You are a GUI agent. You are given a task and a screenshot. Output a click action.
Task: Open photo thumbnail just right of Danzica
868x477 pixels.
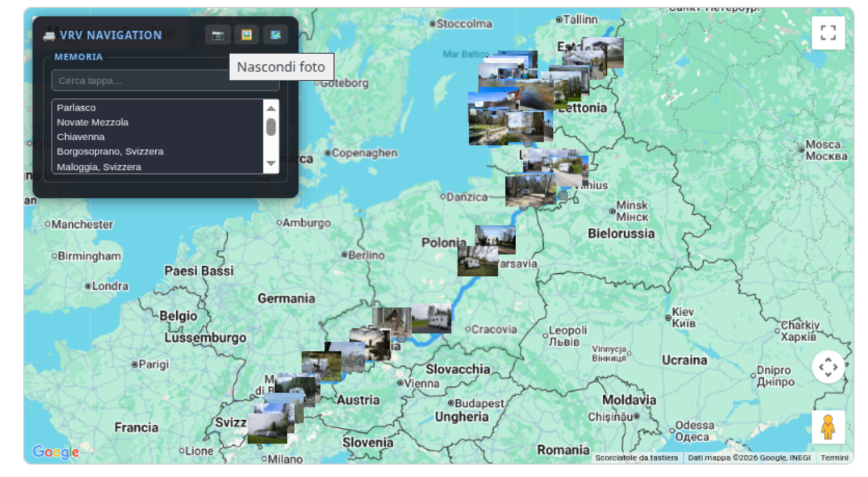[530, 191]
